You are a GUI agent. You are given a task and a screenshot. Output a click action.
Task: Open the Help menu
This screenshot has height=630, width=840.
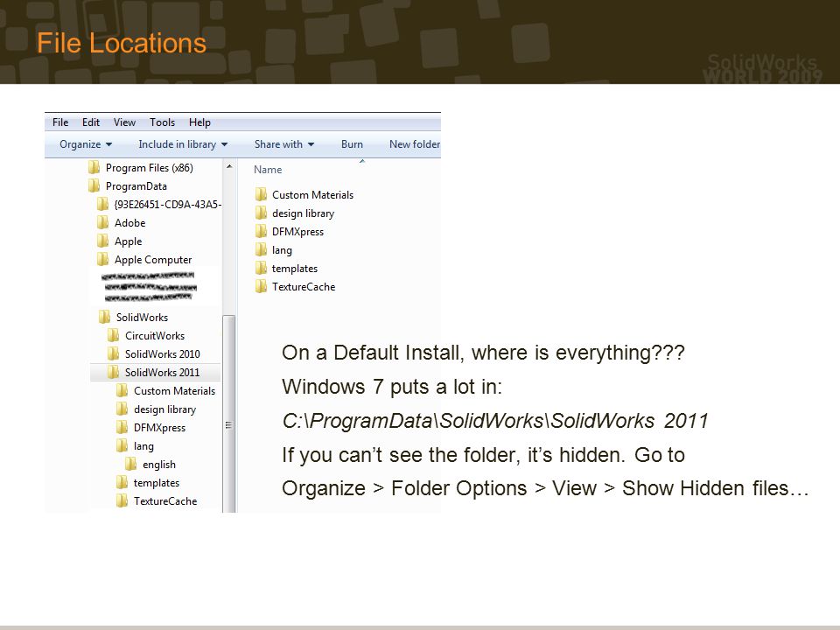(x=199, y=122)
